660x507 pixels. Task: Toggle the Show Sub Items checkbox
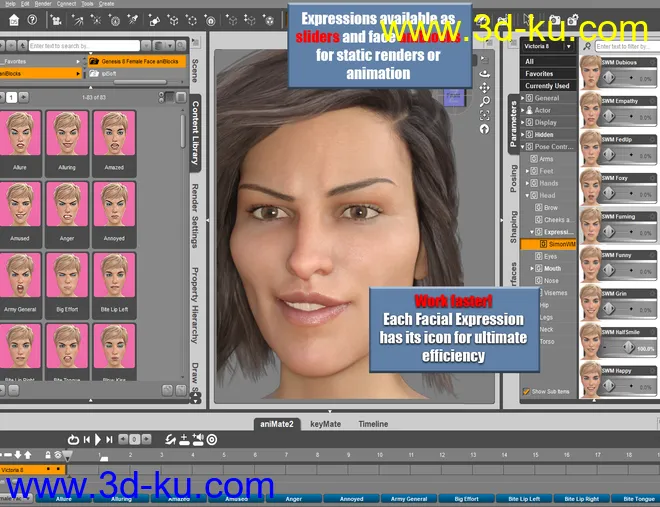tap(527, 391)
